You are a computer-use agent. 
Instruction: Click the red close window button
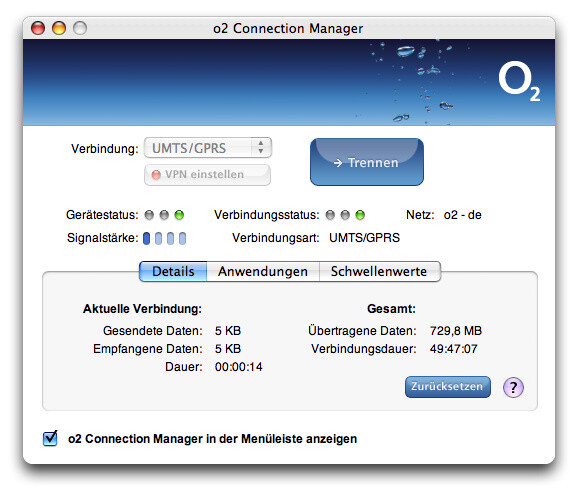[38, 28]
